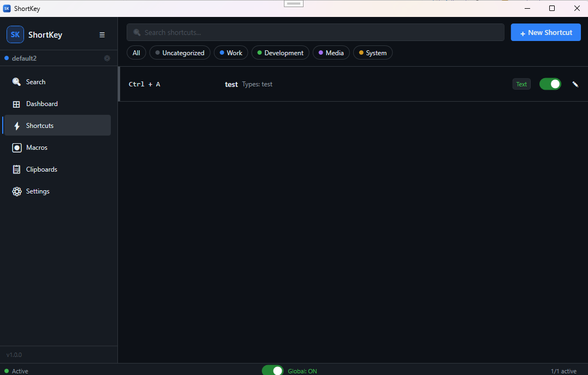Click the magnifier inside the search bar
Screen dimensions: 588x375
(x=136, y=32)
